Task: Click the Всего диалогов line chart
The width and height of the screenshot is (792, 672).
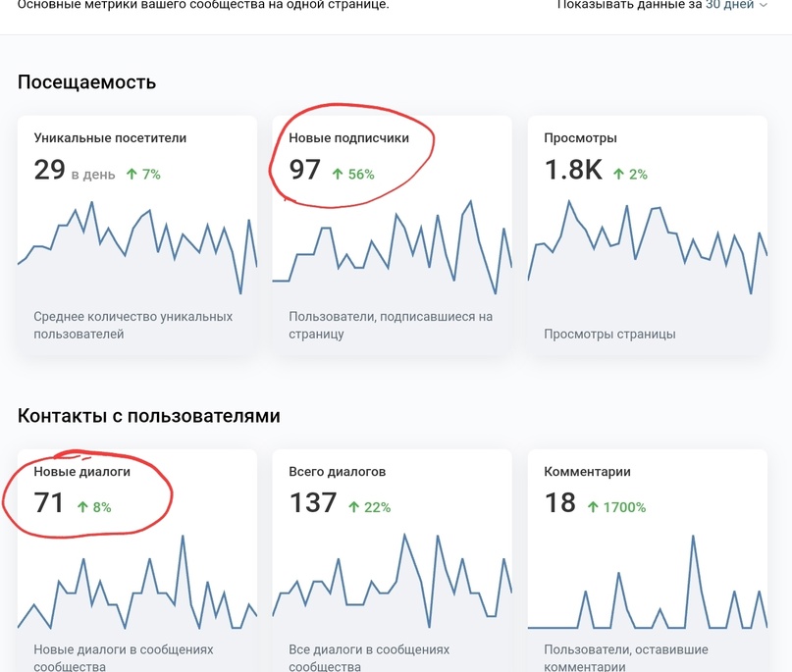Action: (393, 584)
